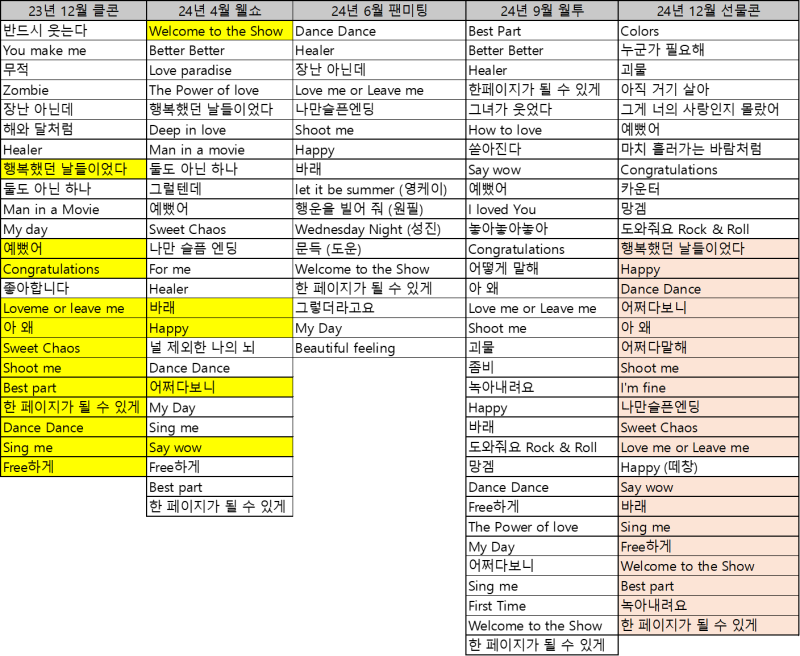Click the 'Colors' cell
This screenshot has width=800, height=656.
(709, 31)
